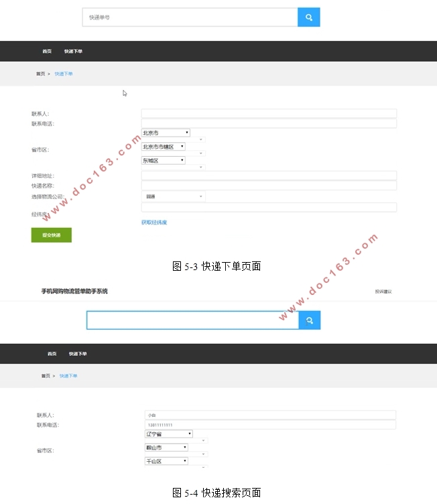Focus the 详细地址 input field

269,176
